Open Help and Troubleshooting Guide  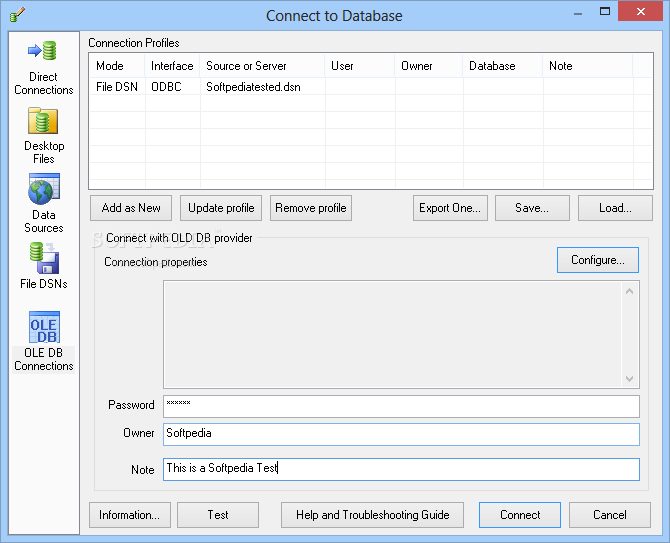[x=372, y=515]
